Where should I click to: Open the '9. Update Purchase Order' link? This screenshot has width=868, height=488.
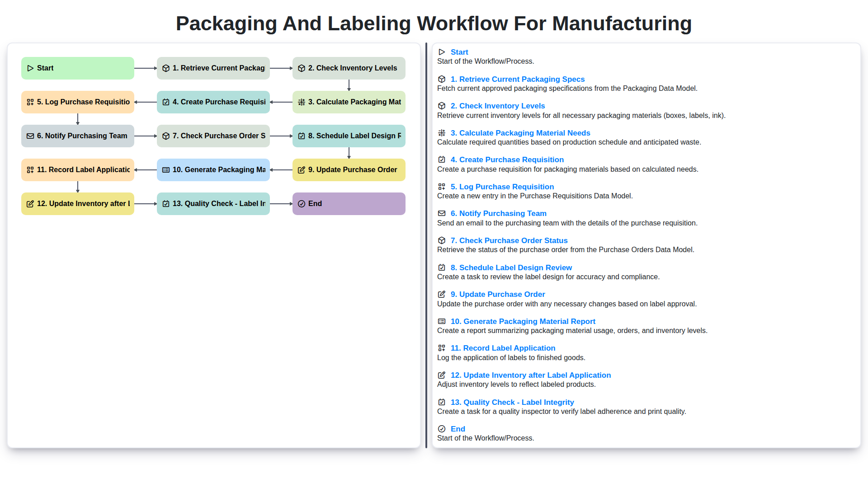(498, 294)
